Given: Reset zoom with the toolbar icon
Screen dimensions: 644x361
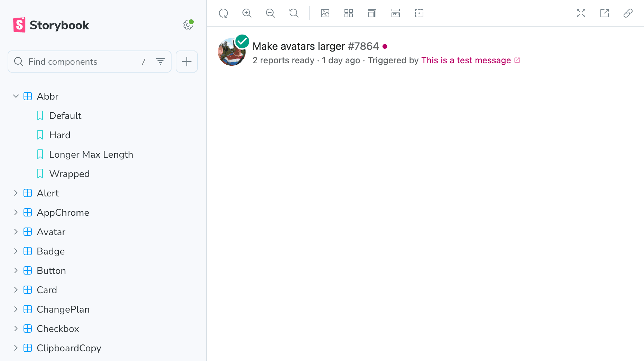Looking at the screenshot, I should coord(294,13).
